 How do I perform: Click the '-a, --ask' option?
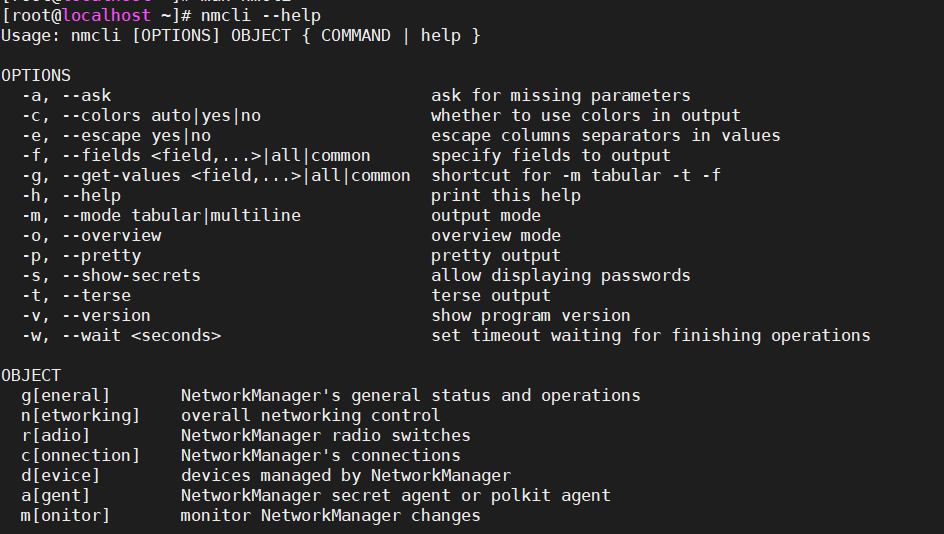[66, 96]
